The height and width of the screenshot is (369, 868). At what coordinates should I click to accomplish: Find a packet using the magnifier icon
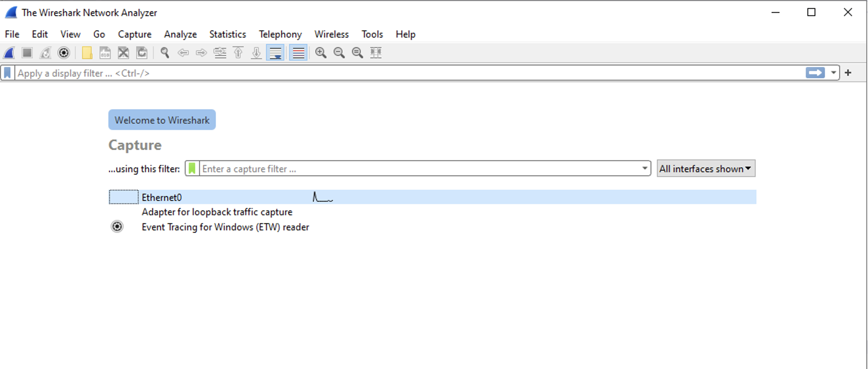tap(165, 53)
